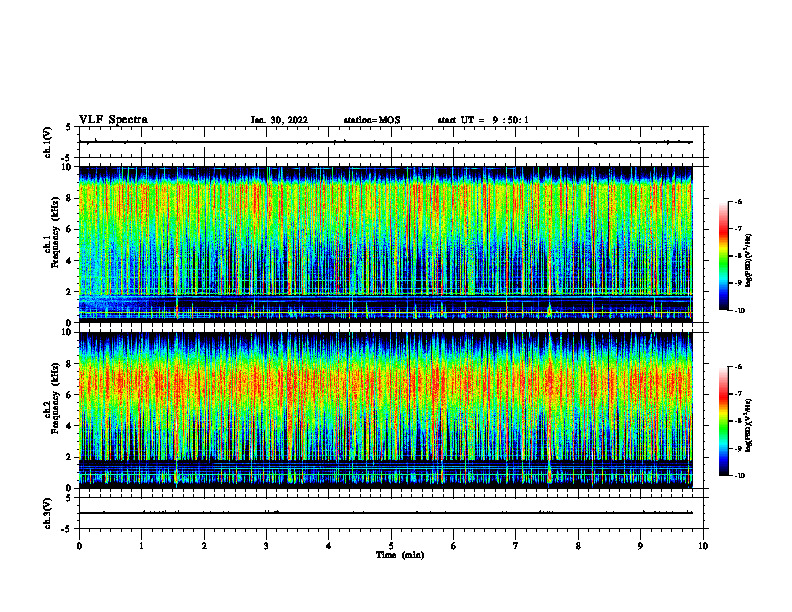
Task: Click the ch.1 spectrogram color scale bar
Action: click(x=723, y=256)
